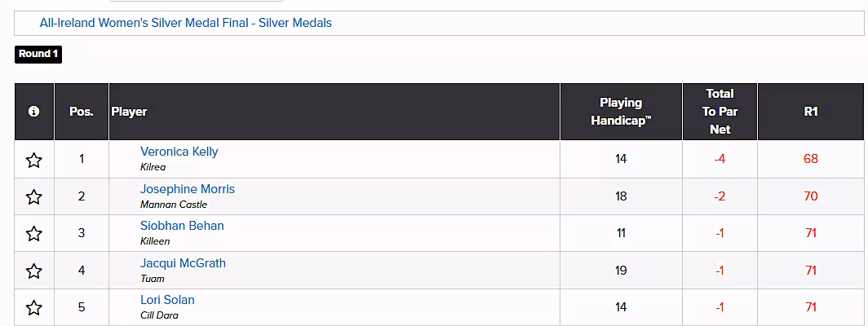868x326 pixels.
Task: Select the Round 1 tab
Action: (38, 55)
